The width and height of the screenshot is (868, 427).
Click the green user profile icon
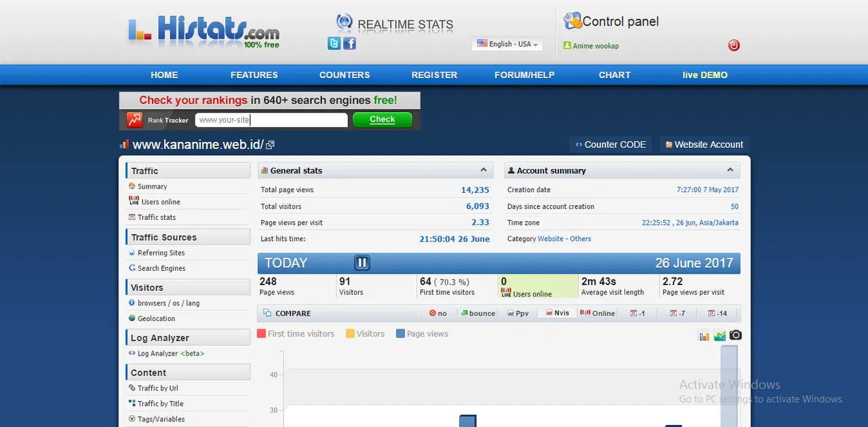pos(567,45)
